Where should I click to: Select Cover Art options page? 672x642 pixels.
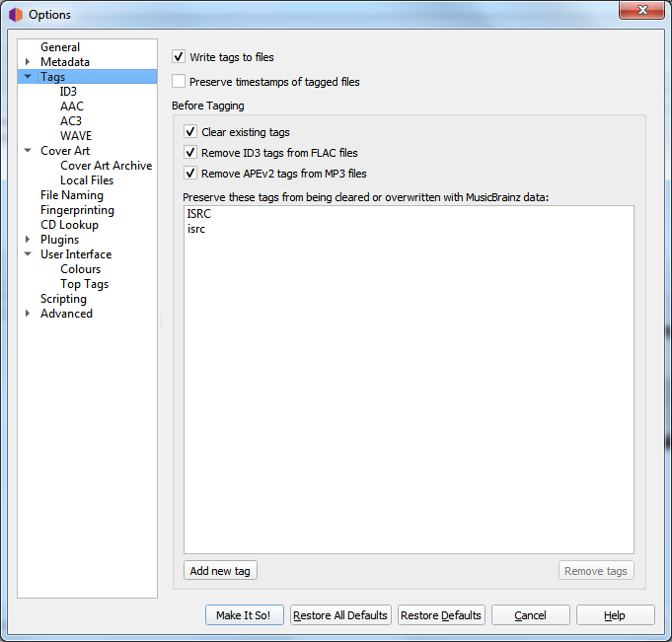click(x=65, y=151)
